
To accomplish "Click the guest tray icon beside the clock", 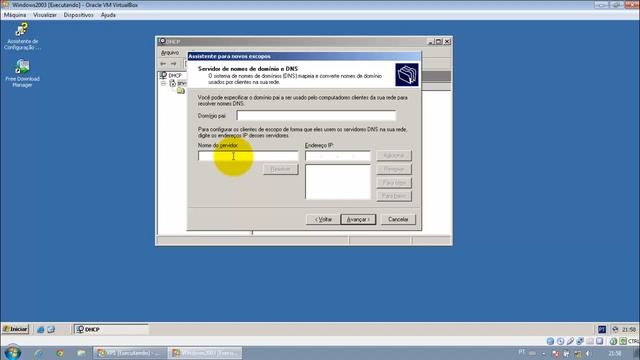I will coord(615,329).
